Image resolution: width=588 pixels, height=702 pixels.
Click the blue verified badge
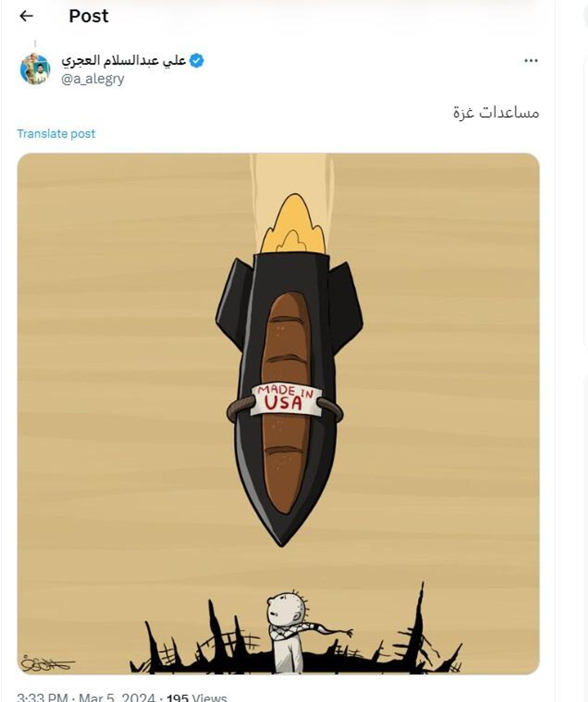(196, 61)
